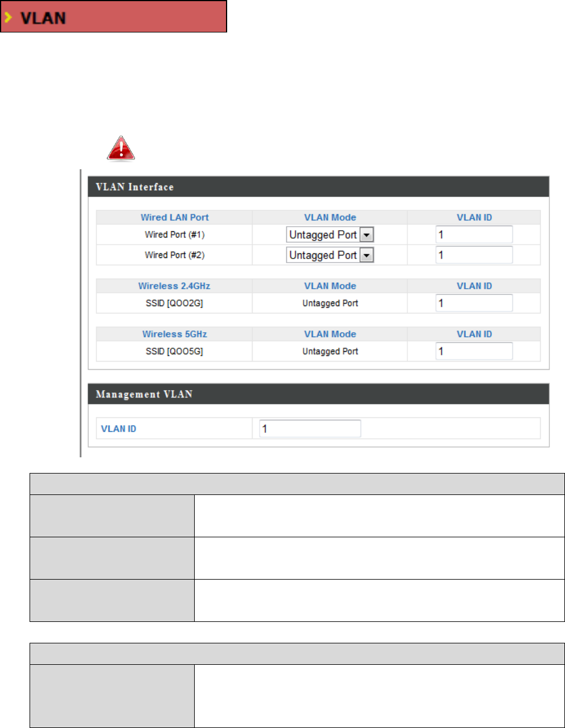Open VLAN Mode dropdown for Wired Port (#1)
Viewport: 565px width, 728px height.
[330, 235]
